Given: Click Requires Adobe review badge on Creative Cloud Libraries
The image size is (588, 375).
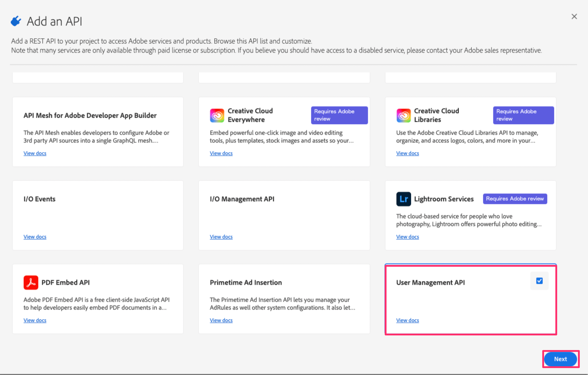Looking at the screenshot, I should tap(523, 115).
